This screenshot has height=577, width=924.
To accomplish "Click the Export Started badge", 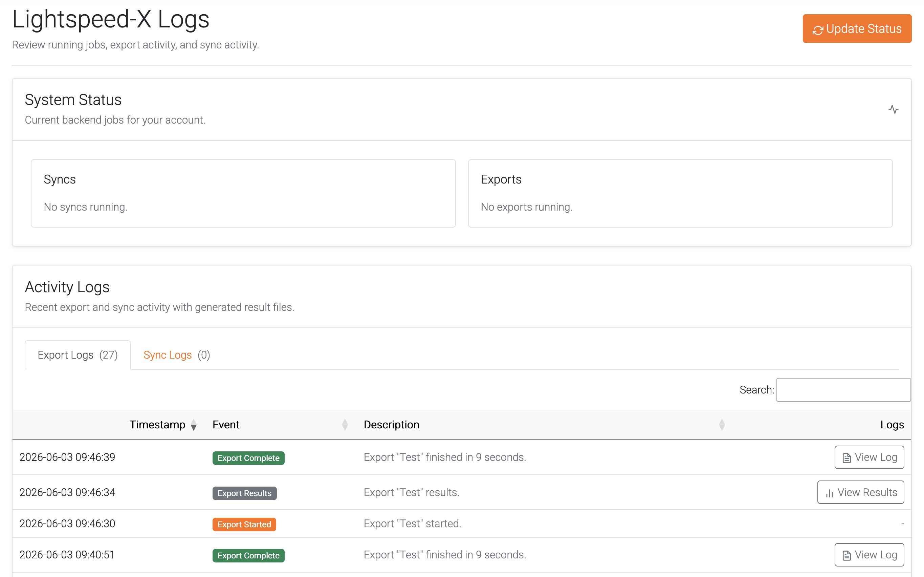I will (244, 524).
